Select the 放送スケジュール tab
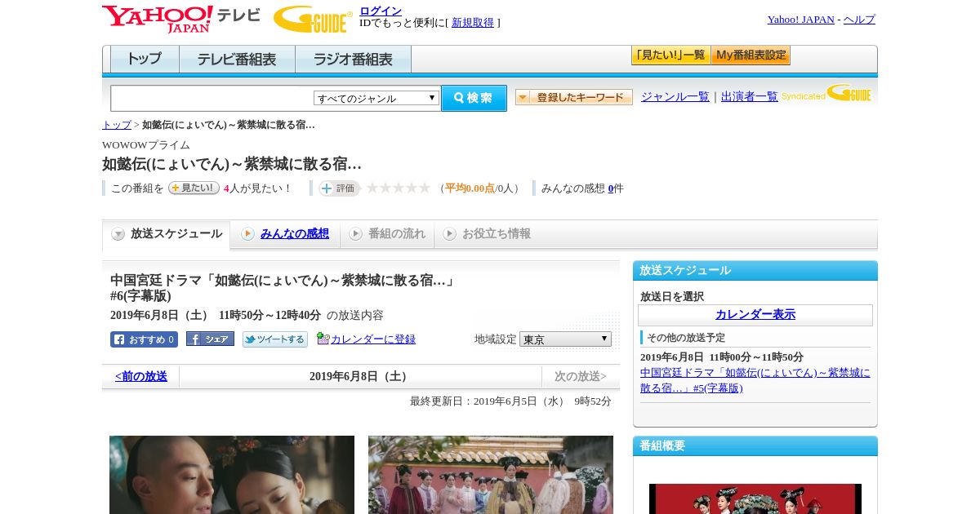Image resolution: width=980 pixels, height=514 pixels. pos(167,234)
